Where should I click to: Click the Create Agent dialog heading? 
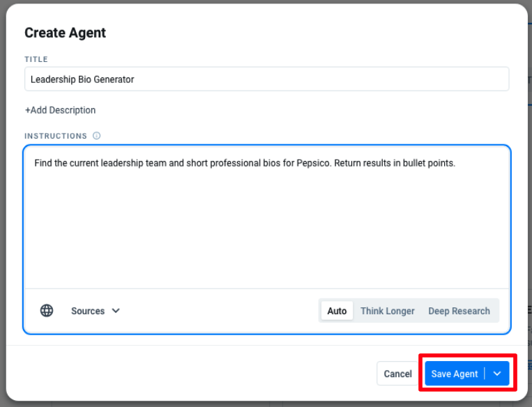[x=65, y=33]
